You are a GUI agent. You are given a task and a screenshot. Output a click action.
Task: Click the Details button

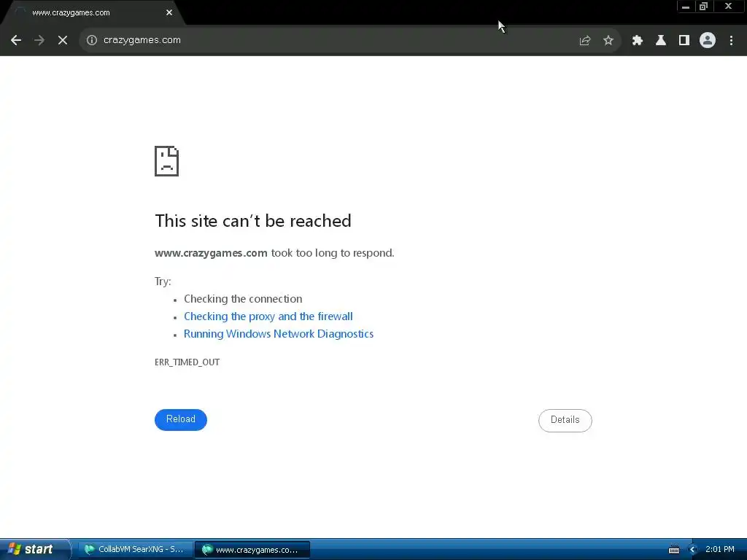click(x=565, y=421)
